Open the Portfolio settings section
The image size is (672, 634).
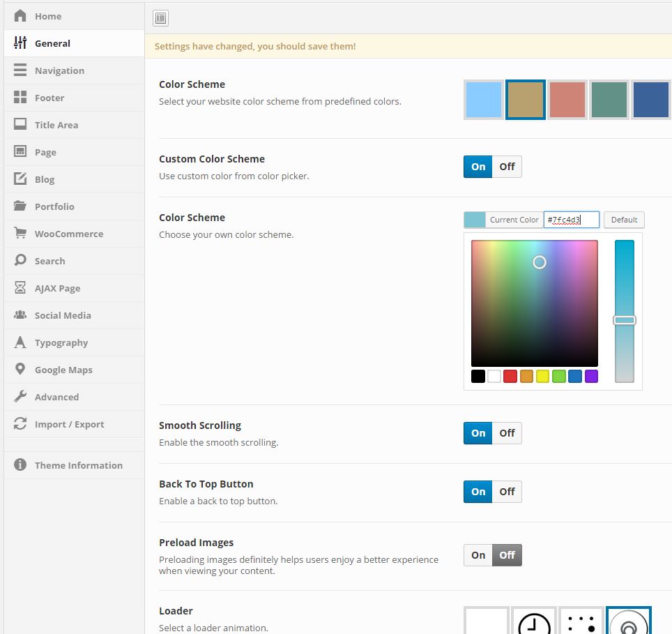pos(54,206)
